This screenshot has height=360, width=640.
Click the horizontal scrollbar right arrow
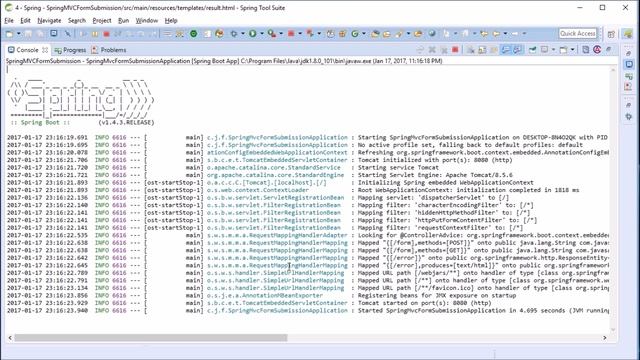click(604, 338)
